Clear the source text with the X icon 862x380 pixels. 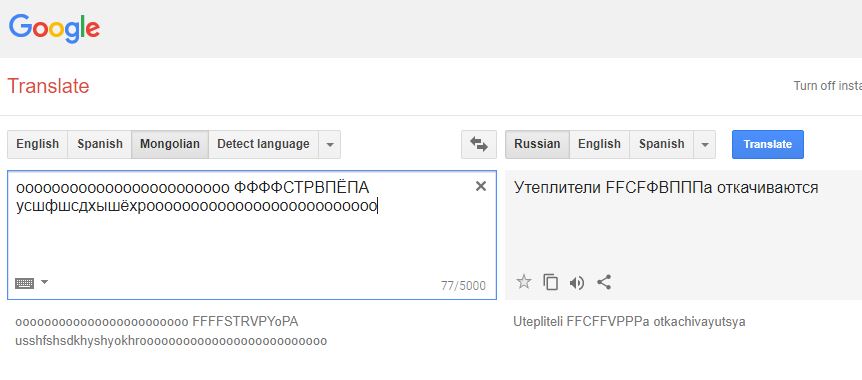480,186
